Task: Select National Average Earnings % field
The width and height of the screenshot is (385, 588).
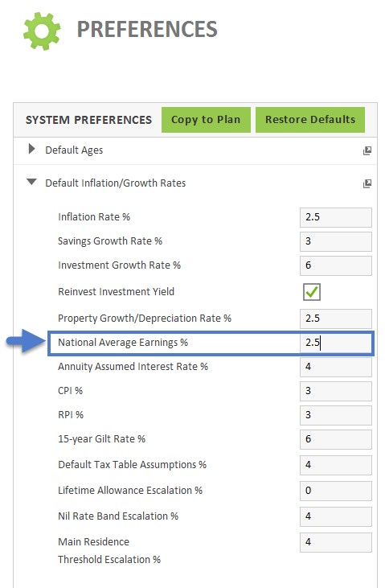Action: click(x=335, y=343)
